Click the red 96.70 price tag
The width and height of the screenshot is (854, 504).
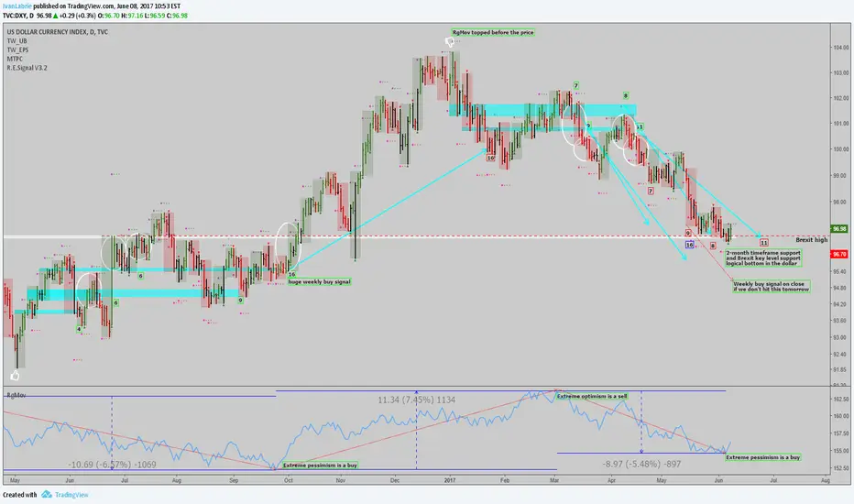click(839, 255)
